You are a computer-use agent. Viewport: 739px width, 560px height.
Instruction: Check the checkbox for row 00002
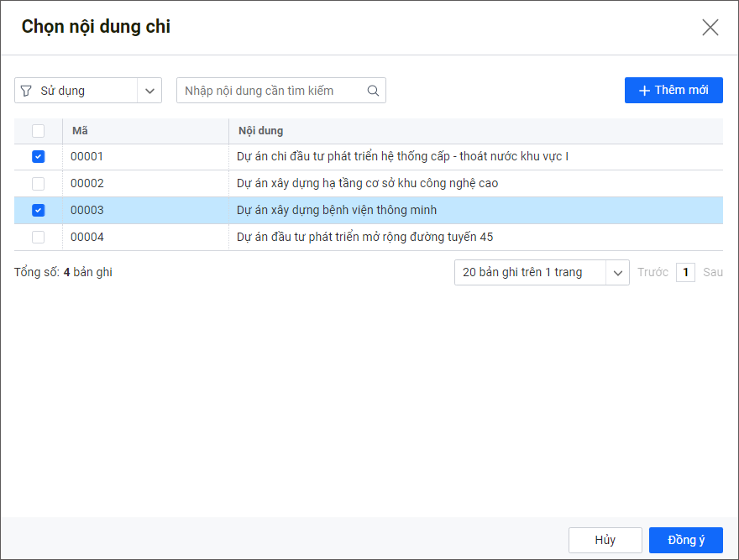[x=38, y=184]
